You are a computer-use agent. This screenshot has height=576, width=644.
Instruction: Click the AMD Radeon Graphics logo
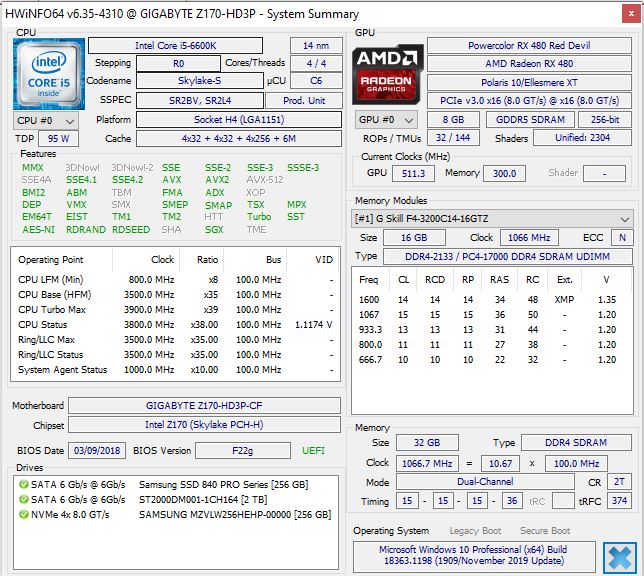(388, 74)
